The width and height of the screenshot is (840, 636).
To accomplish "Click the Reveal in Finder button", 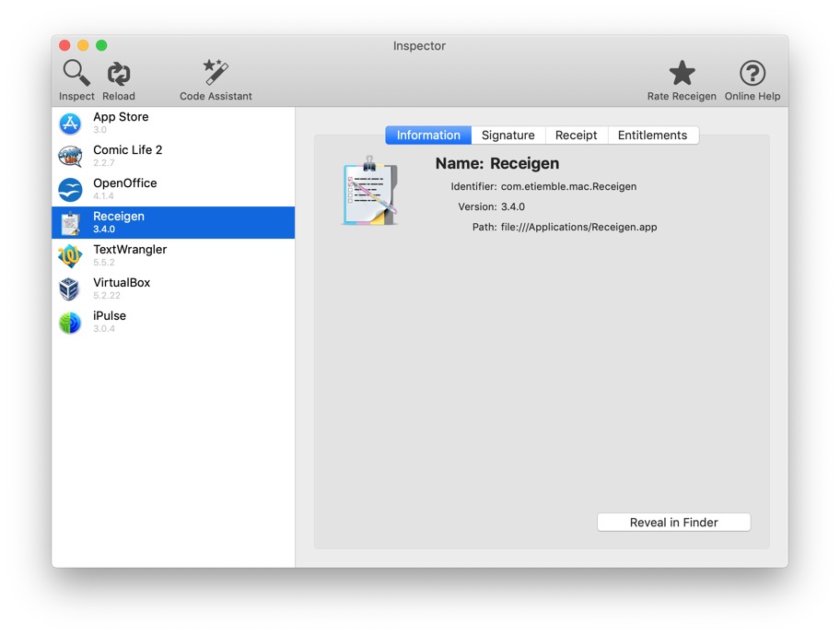I will click(673, 523).
